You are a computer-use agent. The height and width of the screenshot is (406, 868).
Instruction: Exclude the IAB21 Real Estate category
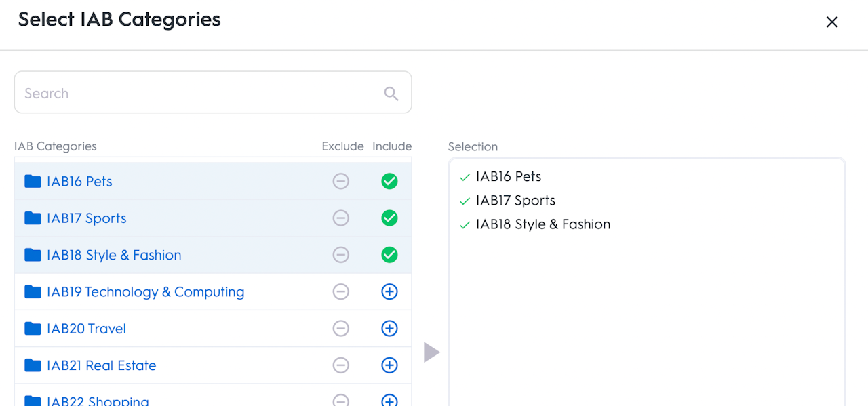[340, 365]
